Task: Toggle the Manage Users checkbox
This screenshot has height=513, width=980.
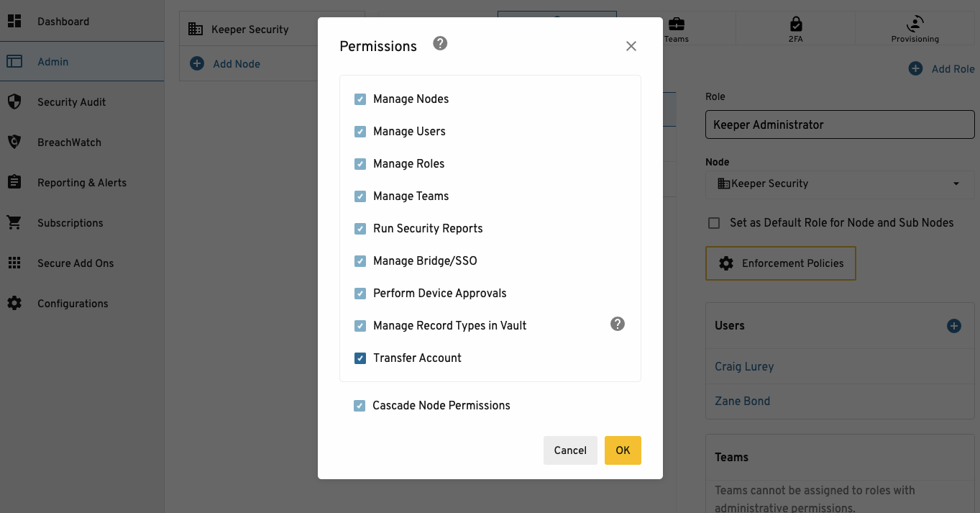Action: pos(360,132)
